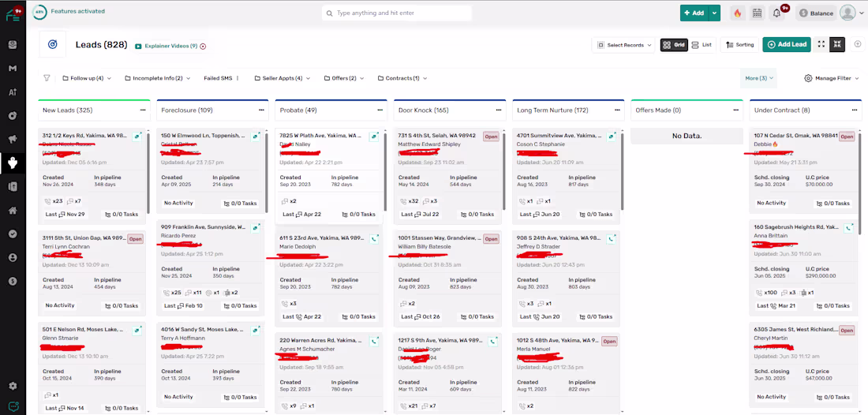Open the Probate column three-dot menu

380,110
